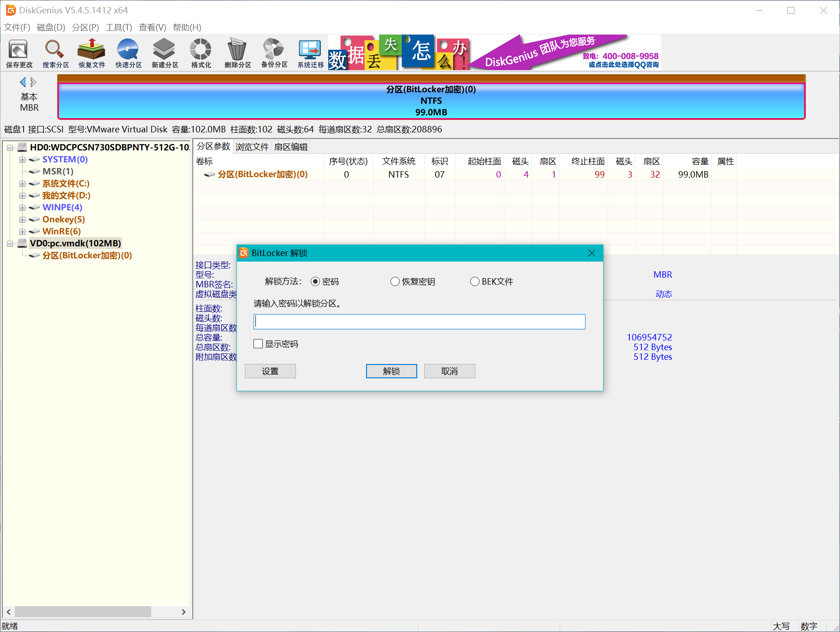This screenshot has width=840, height=632.
Task: Open the Search Partition (搜索分区) tool
Action: click(x=55, y=53)
